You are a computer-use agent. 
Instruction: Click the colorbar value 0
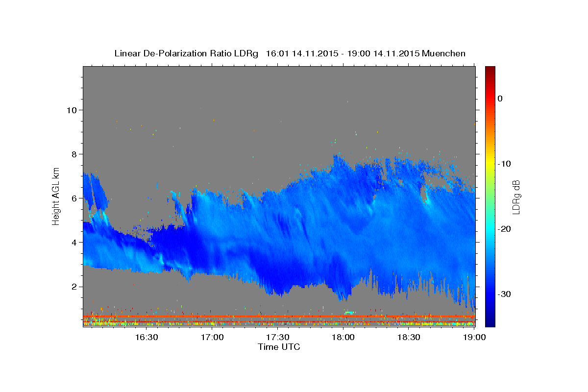(500, 98)
